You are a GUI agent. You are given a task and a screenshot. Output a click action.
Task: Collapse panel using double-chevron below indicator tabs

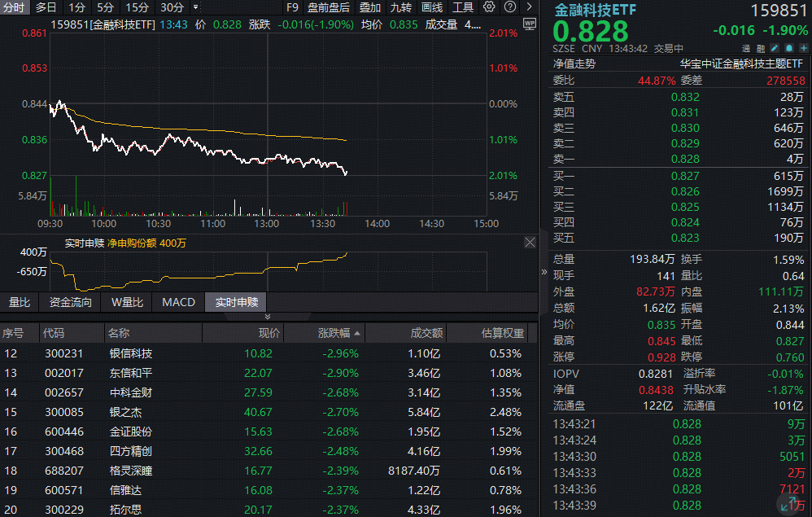point(269,317)
